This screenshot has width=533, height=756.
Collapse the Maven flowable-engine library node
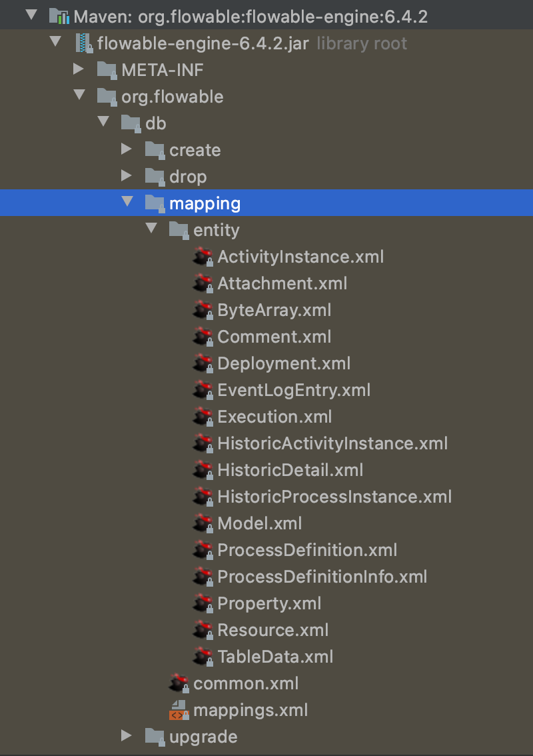[31, 15]
